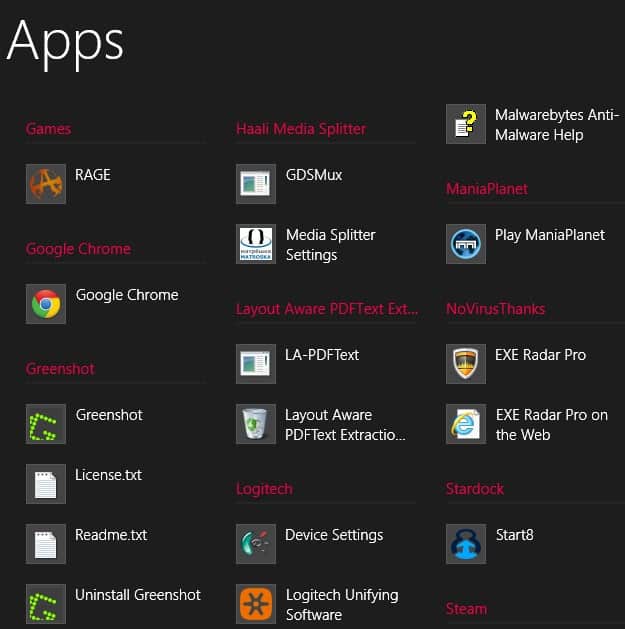Image resolution: width=625 pixels, height=629 pixels.
Task: Launch the Play ManiaPlanet icon
Action: (x=466, y=244)
